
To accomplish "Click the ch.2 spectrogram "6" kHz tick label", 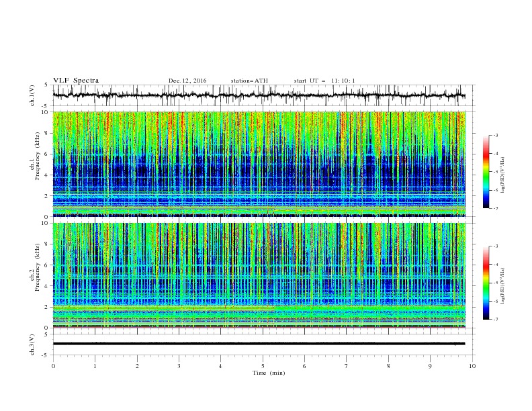I will [48, 265].
